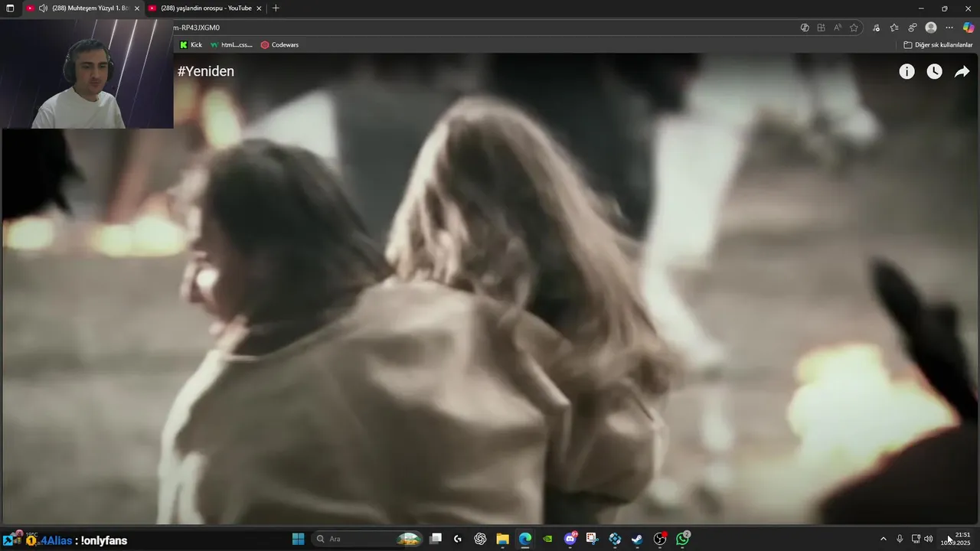980x551 pixels.
Task: Open the blue hexagon taskbar app
Action: pyautogui.click(x=615, y=539)
